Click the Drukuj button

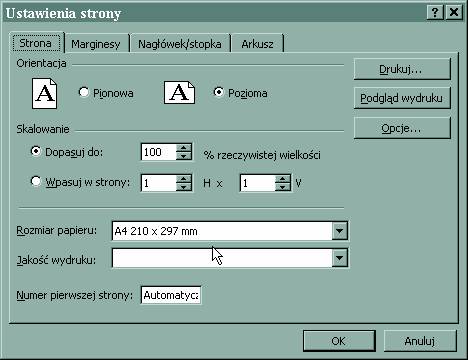click(402, 69)
